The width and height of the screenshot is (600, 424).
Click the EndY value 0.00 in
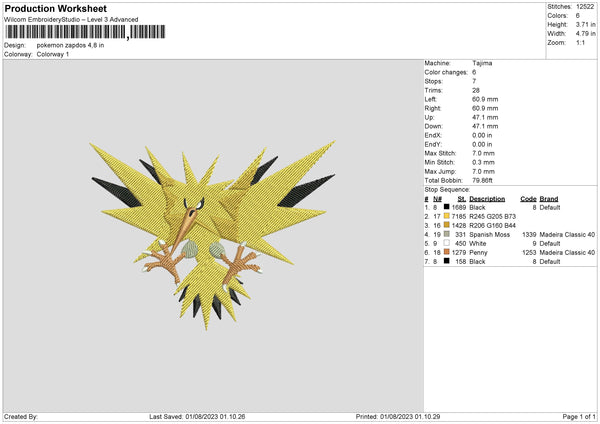482,144
